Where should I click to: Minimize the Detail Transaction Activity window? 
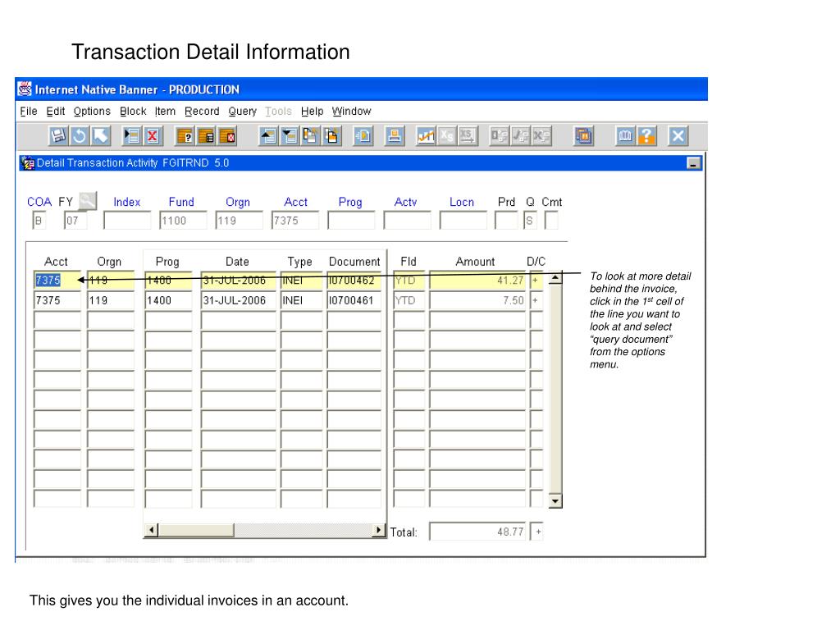point(694,163)
